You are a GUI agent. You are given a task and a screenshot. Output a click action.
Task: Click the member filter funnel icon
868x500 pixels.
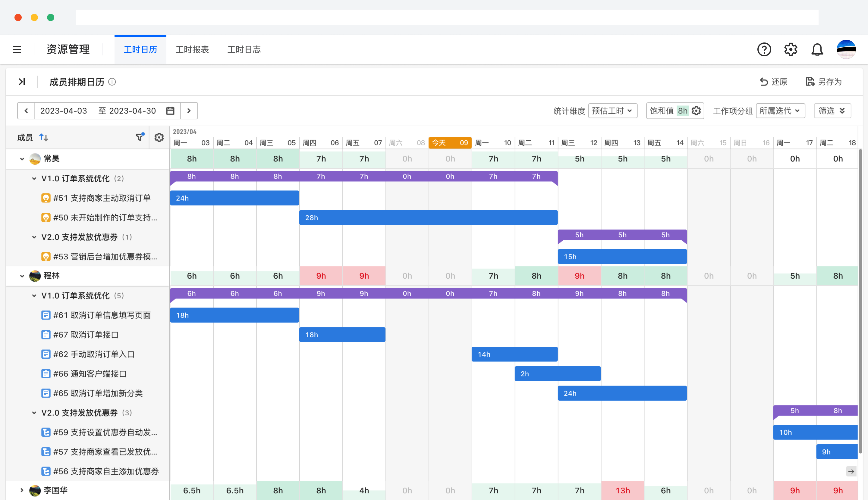click(139, 137)
